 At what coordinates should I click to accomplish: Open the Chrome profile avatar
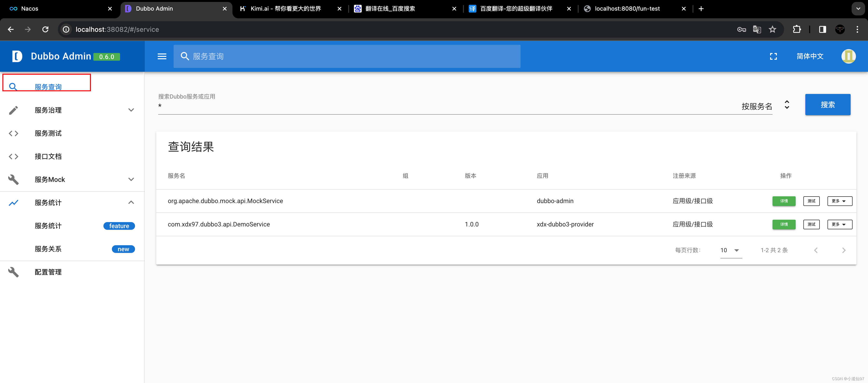[x=840, y=29]
